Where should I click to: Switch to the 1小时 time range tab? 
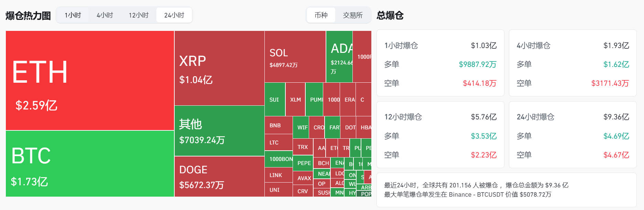pyautogui.click(x=73, y=15)
